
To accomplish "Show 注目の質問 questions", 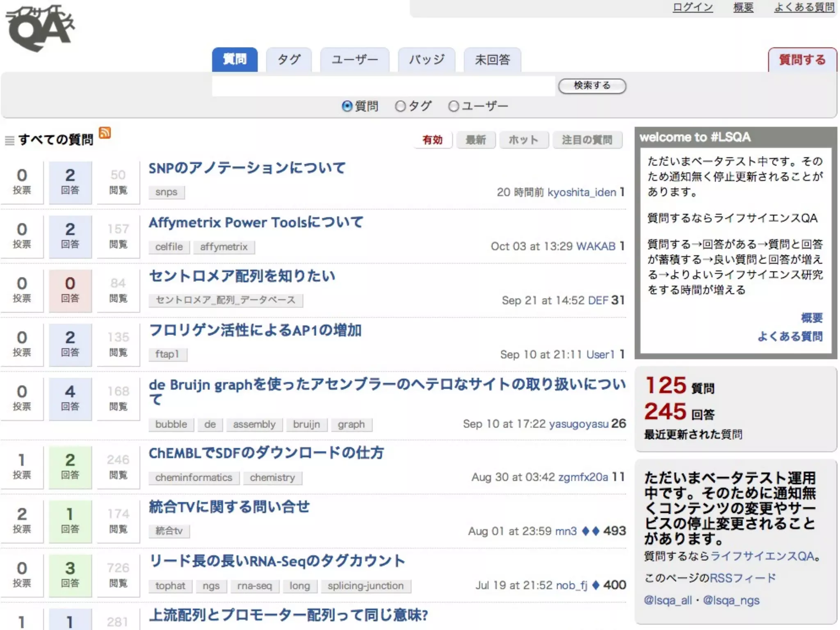I will point(587,140).
